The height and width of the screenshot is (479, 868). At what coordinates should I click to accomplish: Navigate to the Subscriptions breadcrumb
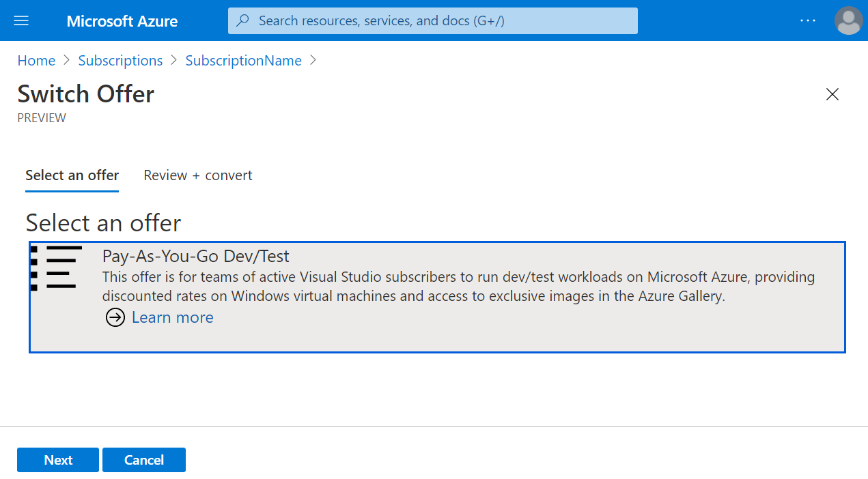pyautogui.click(x=120, y=61)
